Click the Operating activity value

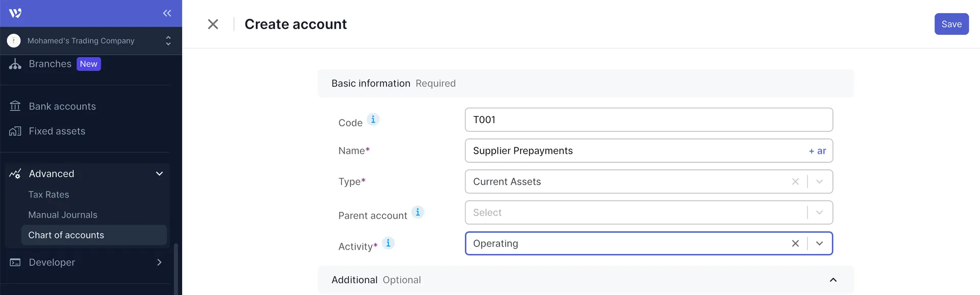(496, 243)
